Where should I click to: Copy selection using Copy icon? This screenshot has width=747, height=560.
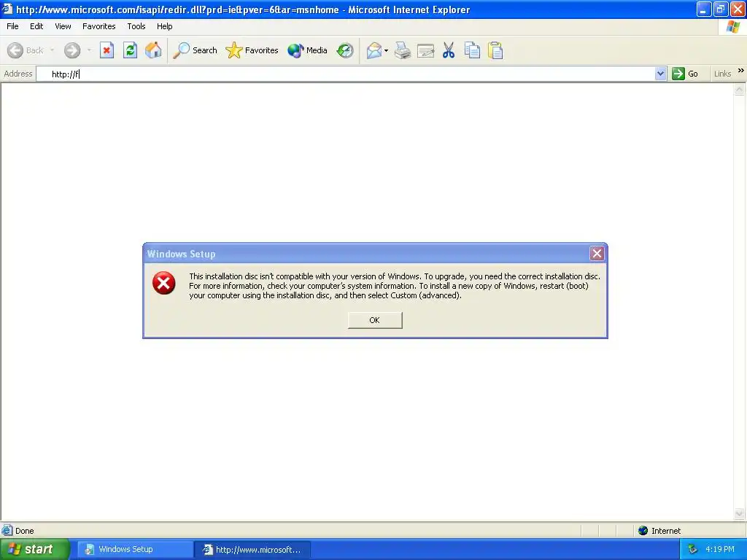click(472, 50)
